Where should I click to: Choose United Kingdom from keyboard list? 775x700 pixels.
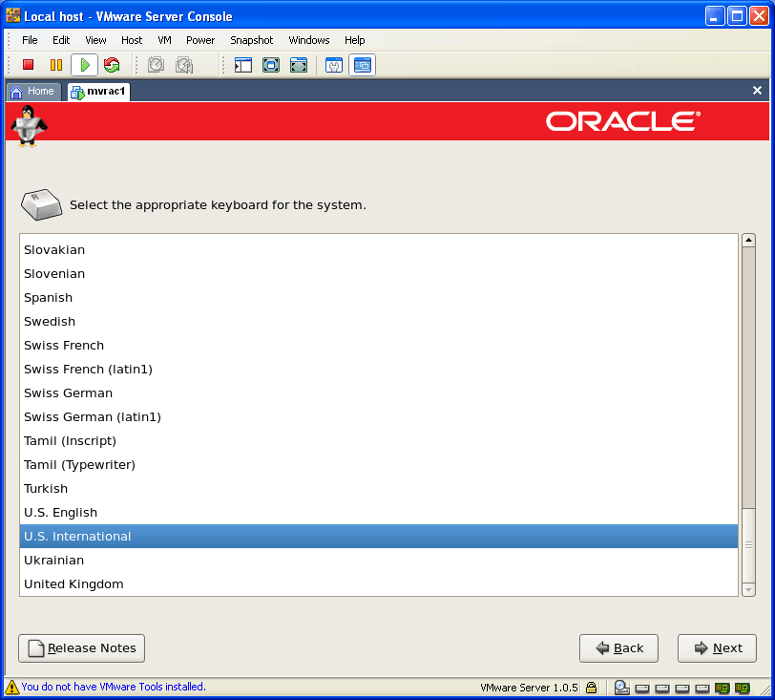tap(73, 584)
